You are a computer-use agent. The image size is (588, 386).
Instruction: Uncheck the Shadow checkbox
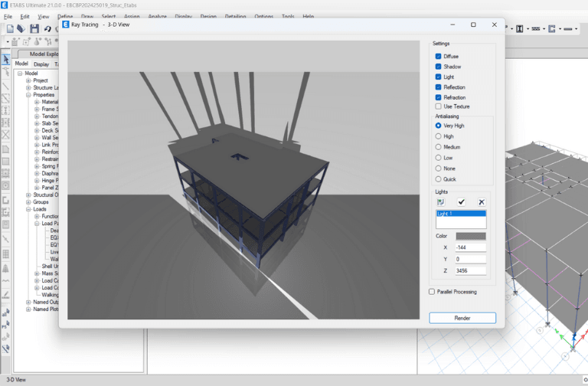(438, 67)
